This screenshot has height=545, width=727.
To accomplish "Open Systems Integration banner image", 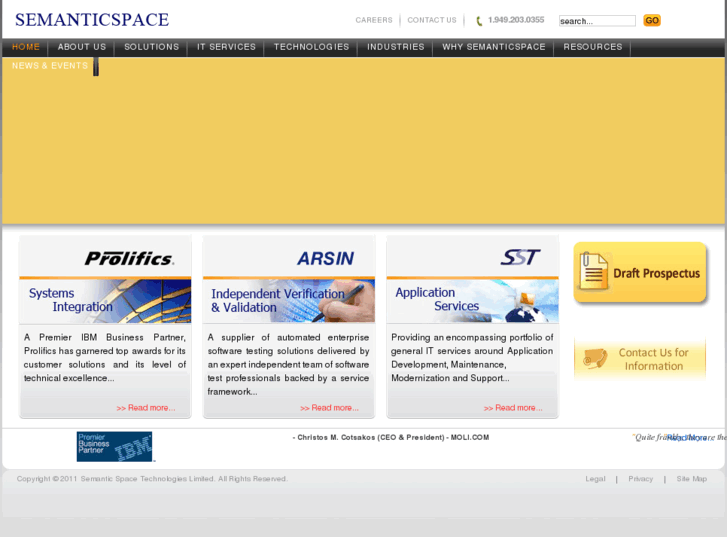I will 105,301.
